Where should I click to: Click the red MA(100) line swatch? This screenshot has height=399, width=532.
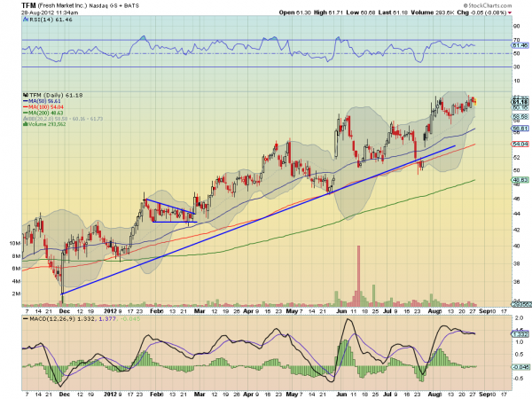click(x=26, y=107)
